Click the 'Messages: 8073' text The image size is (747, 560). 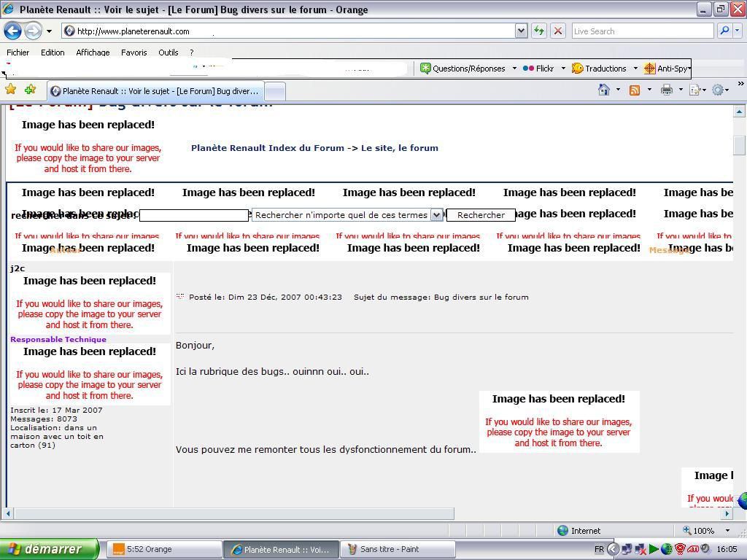pos(43,419)
